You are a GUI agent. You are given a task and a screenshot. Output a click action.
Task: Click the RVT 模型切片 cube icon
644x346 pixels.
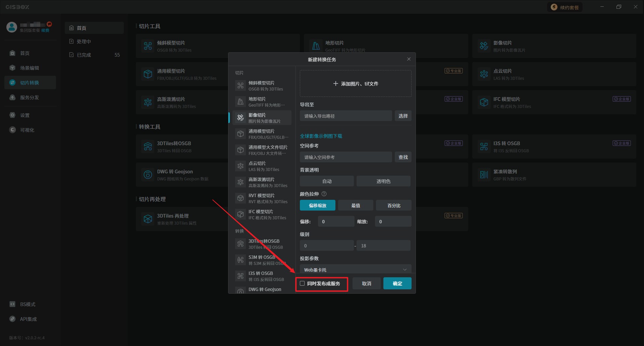(x=240, y=198)
